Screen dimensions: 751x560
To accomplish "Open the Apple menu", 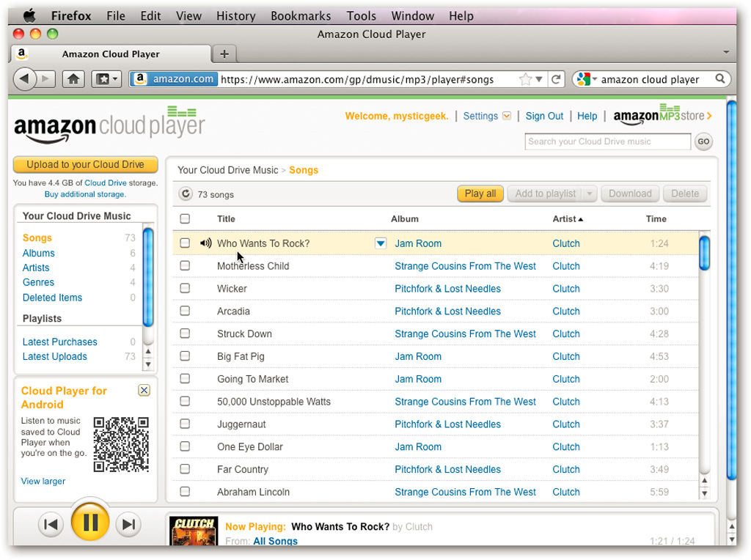I will point(29,16).
